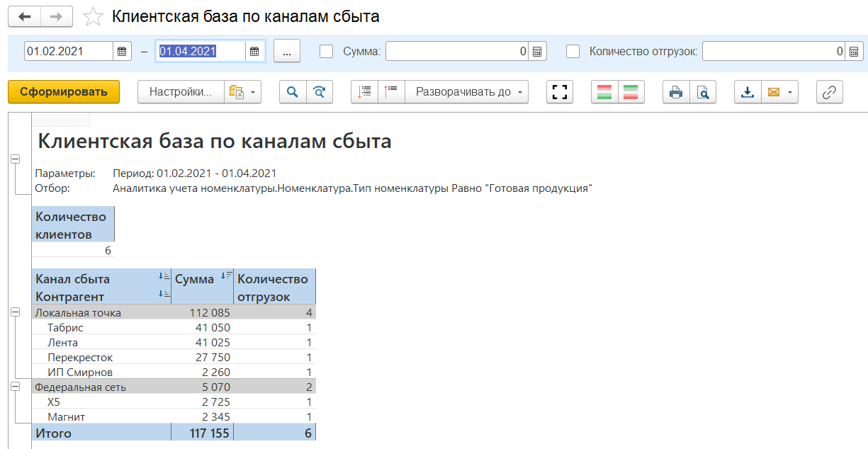
Task: Click the print report icon
Action: point(676,92)
